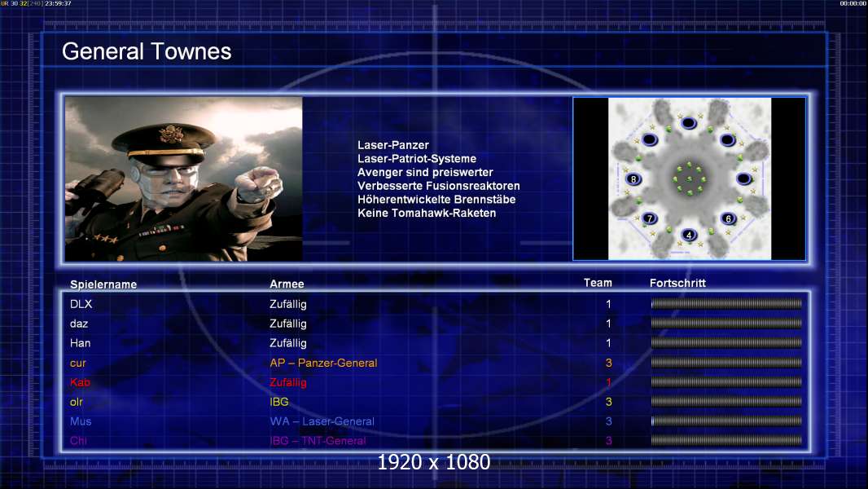Select player name cur
This screenshot has width=868, height=489.
click(x=78, y=363)
